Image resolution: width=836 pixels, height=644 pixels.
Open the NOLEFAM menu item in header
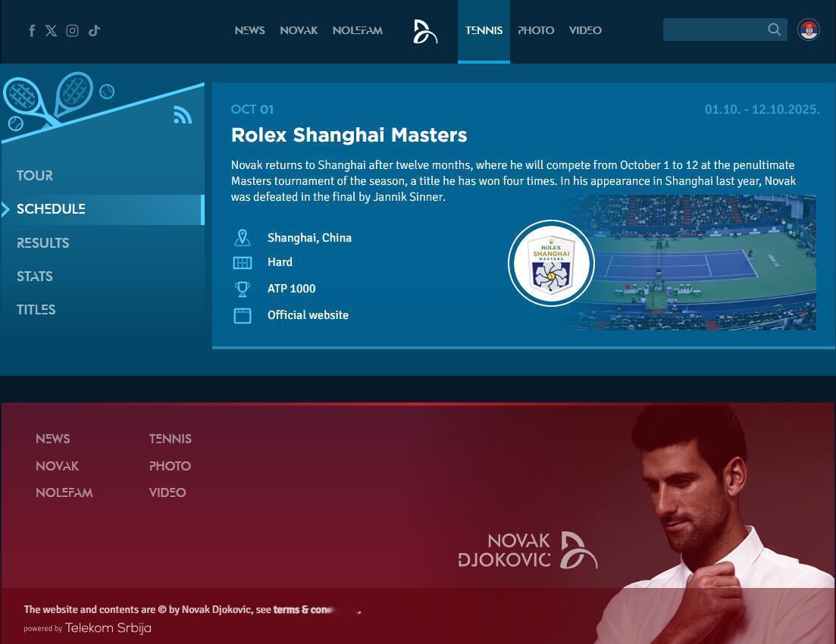click(358, 30)
